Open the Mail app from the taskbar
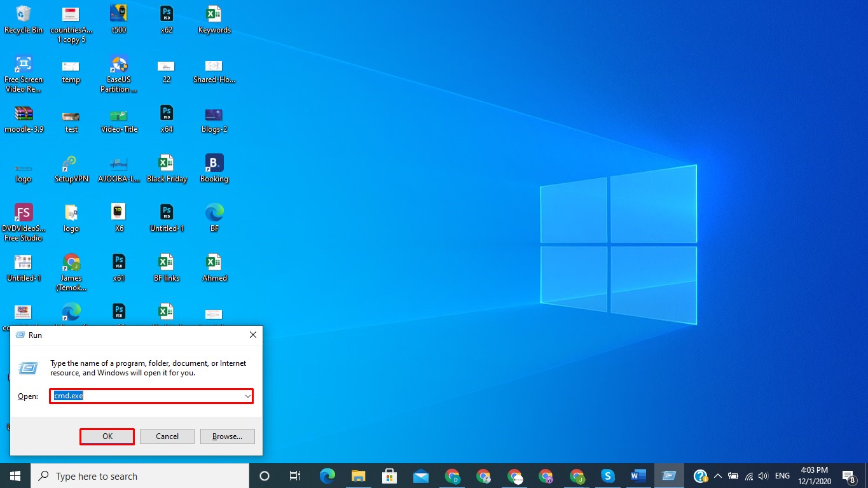 (420, 475)
